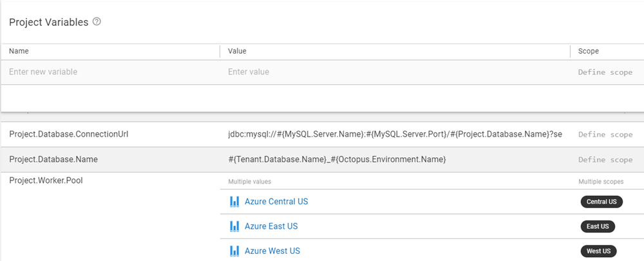Select the West US scope chip
The image size is (644, 261).
598,251
